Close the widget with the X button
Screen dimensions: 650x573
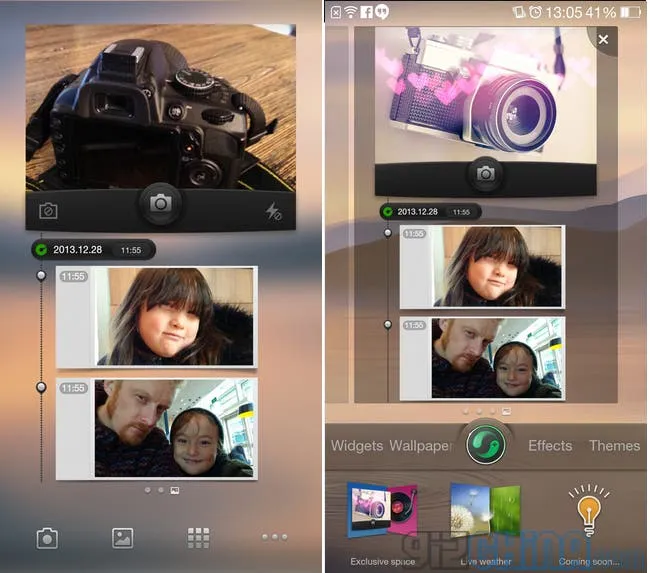tap(603, 39)
